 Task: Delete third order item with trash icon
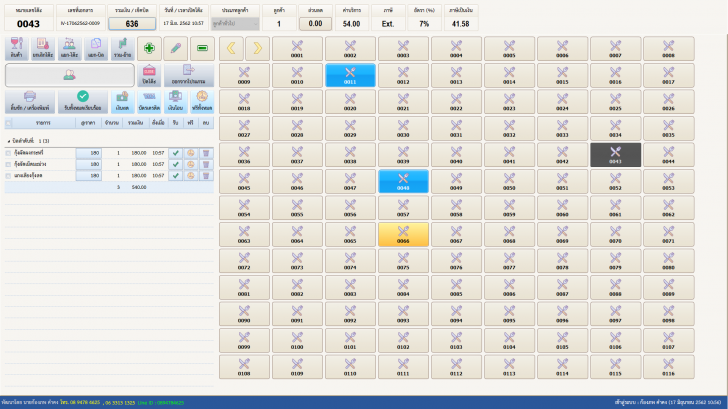click(206, 176)
